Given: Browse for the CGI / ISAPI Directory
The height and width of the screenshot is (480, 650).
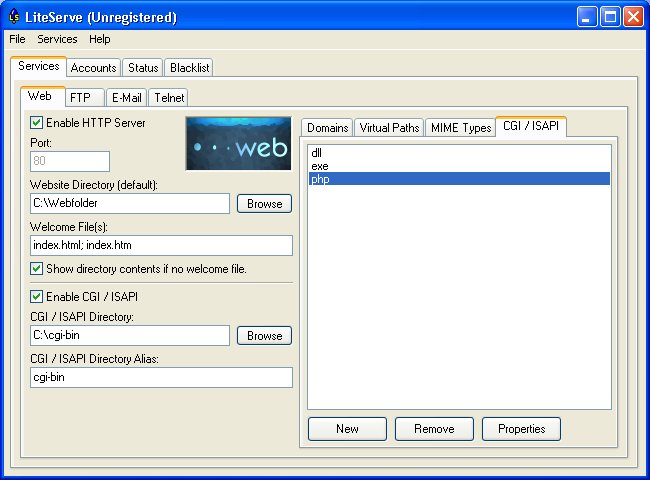Looking at the screenshot, I should pyautogui.click(x=264, y=335).
